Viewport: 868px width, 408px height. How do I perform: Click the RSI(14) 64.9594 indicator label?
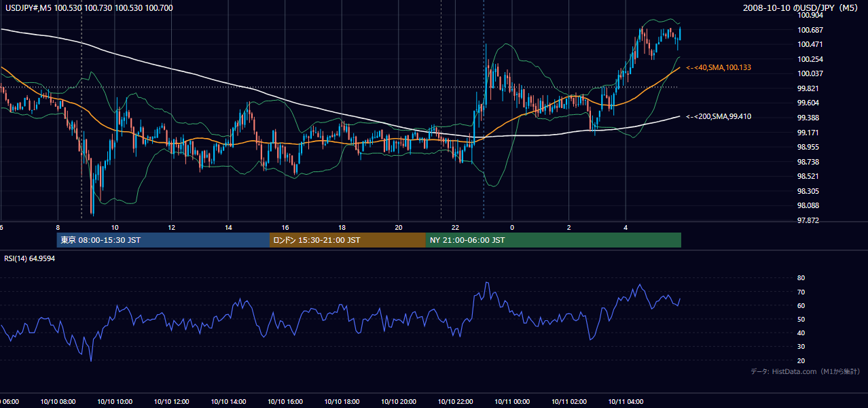coord(30,258)
